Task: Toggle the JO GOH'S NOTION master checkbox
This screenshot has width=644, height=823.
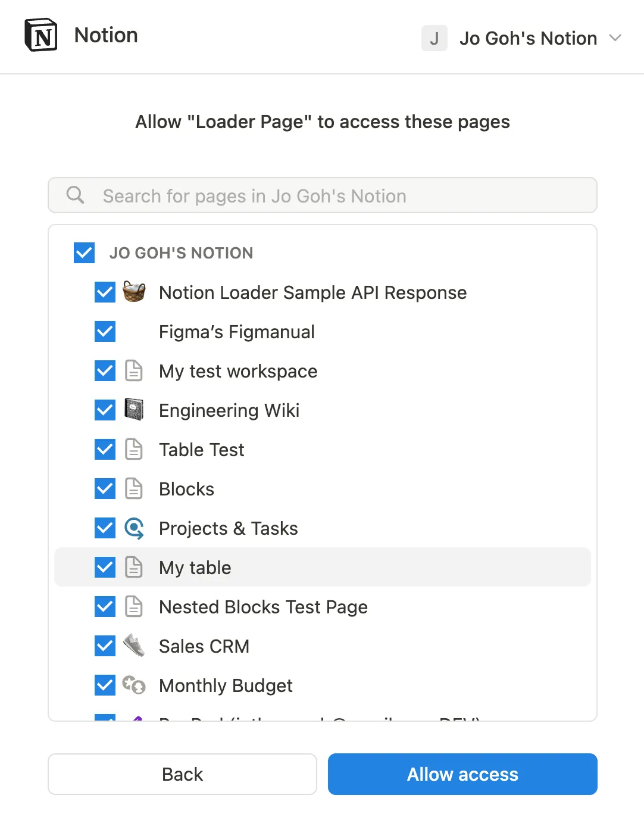Action: point(84,252)
